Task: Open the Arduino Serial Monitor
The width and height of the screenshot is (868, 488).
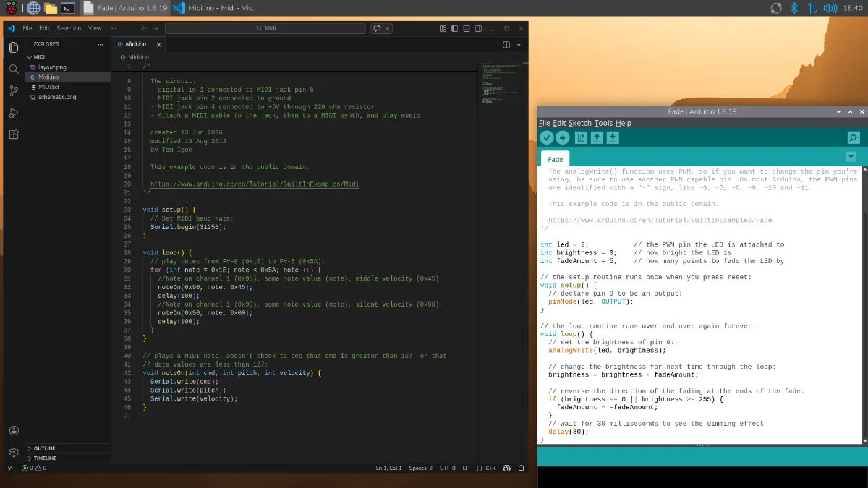Action: point(854,138)
